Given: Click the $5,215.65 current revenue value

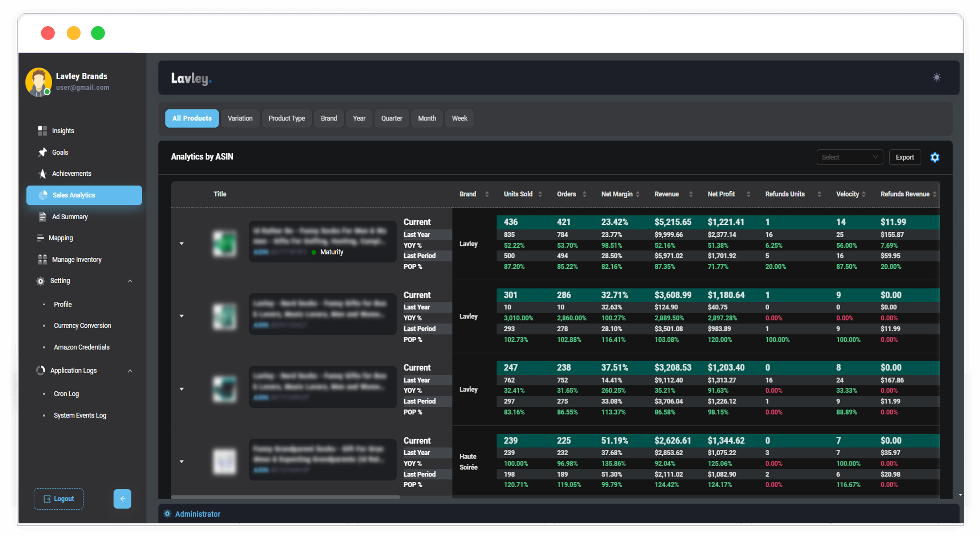Looking at the screenshot, I should click(673, 222).
